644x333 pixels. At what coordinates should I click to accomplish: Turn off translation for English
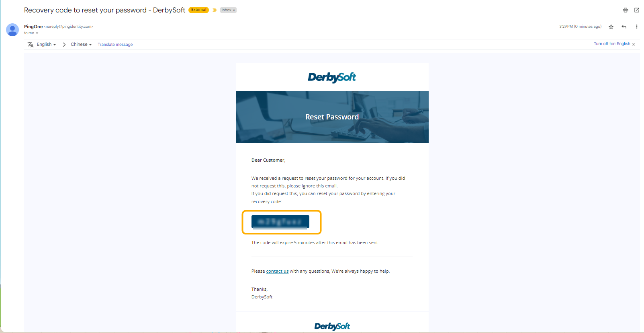pos(612,44)
